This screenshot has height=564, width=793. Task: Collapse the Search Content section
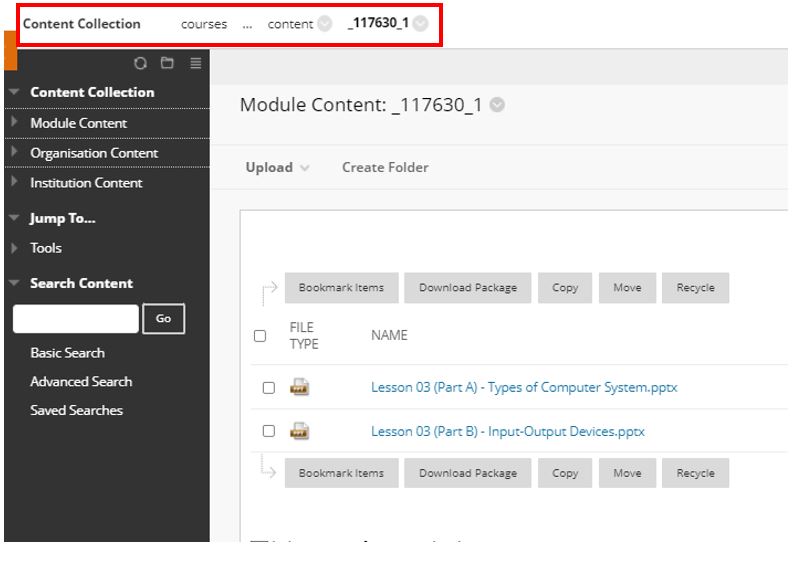pyautogui.click(x=14, y=282)
